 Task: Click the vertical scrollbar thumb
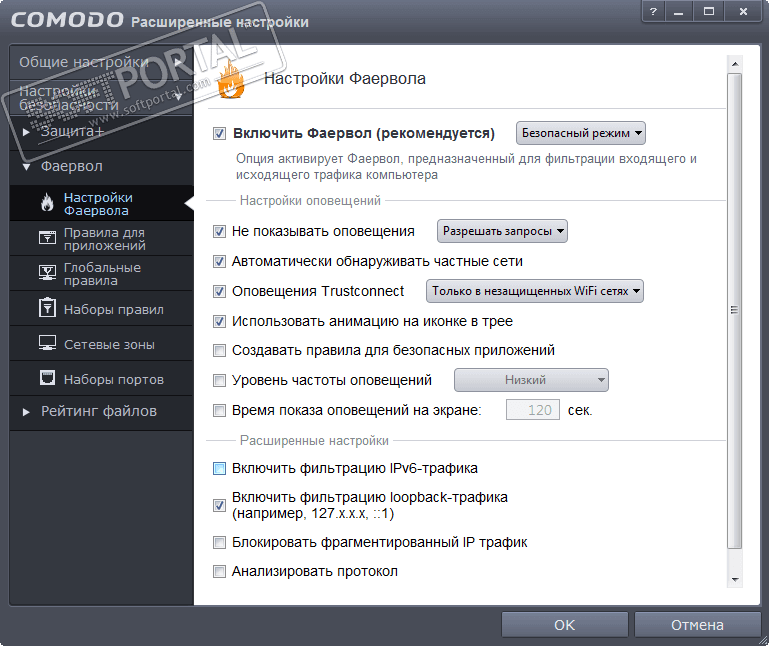(735, 310)
